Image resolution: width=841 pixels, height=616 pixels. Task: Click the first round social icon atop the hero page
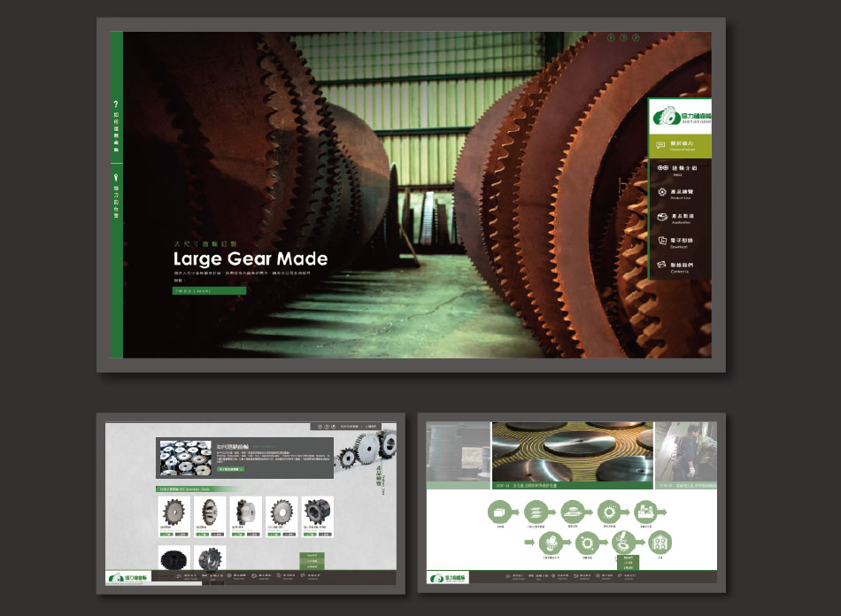(x=610, y=37)
